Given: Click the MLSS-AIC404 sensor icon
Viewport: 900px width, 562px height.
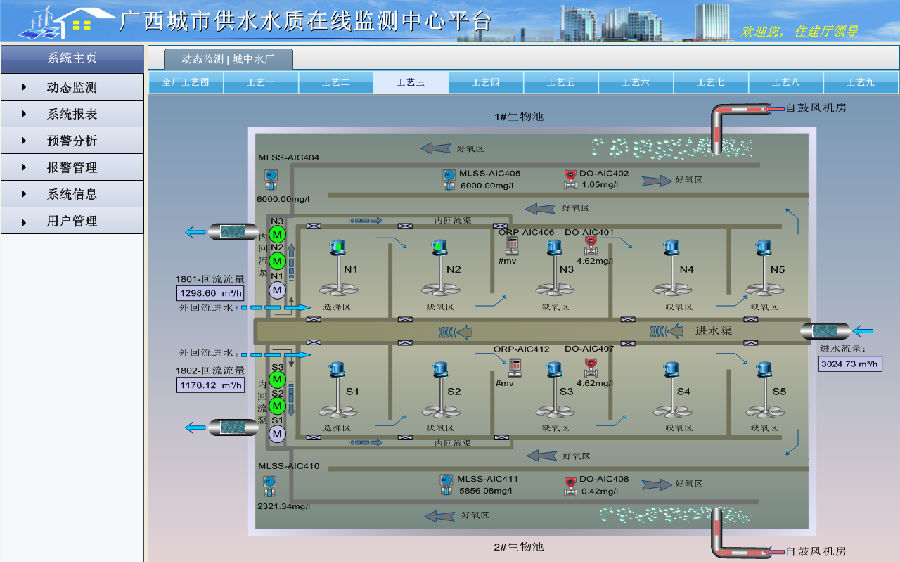Looking at the screenshot, I should 269,179.
